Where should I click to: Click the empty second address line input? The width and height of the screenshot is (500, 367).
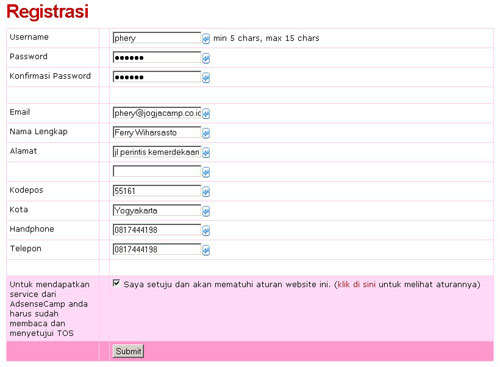pyautogui.click(x=157, y=171)
